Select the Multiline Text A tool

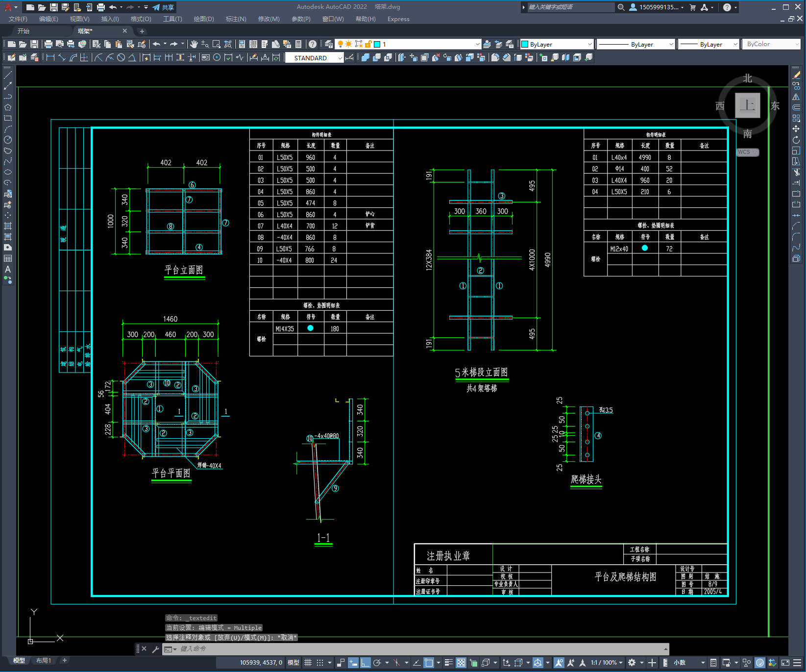(x=8, y=269)
